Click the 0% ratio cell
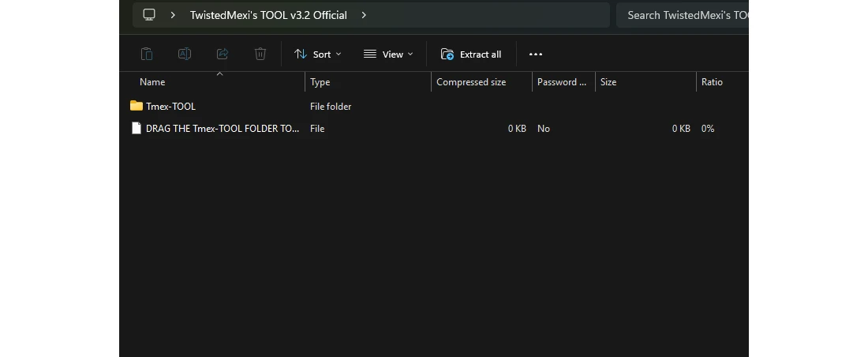This screenshot has width=868, height=357. pyautogui.click(x=708, y=129)
